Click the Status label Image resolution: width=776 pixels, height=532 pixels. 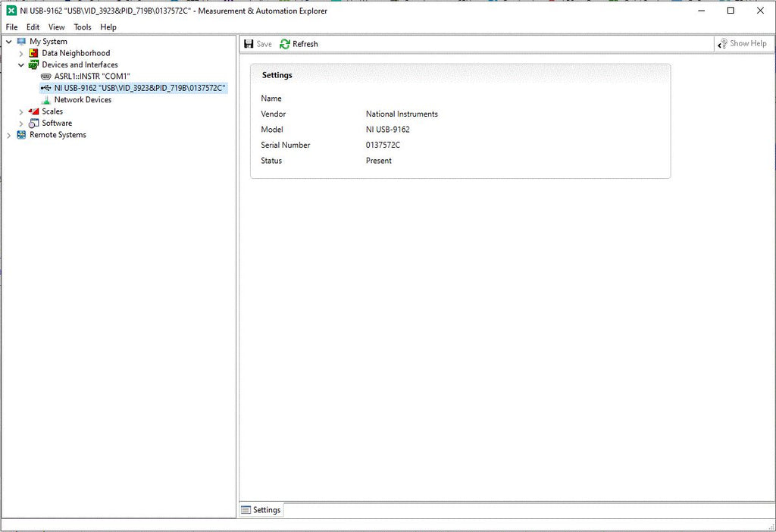[x=271, y=161]
